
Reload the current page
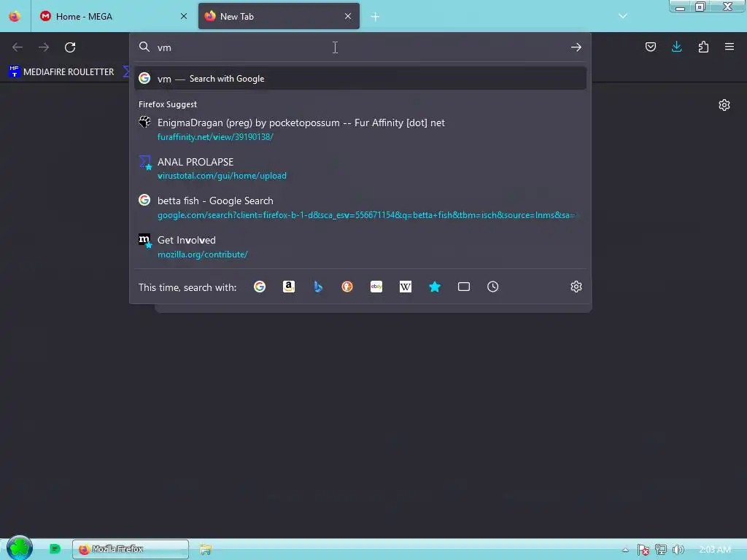tap(70, 47)
